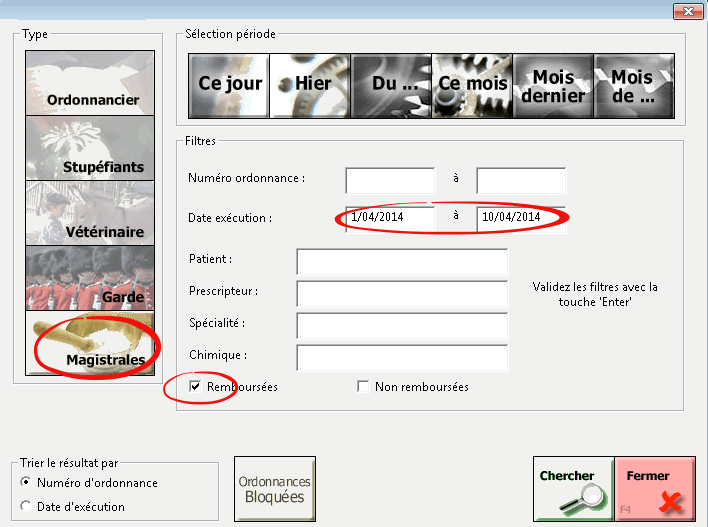Focus the first Numéro ordonnance field
The width and height of the screenshot is (708, 527).
[x=390, y=181]
